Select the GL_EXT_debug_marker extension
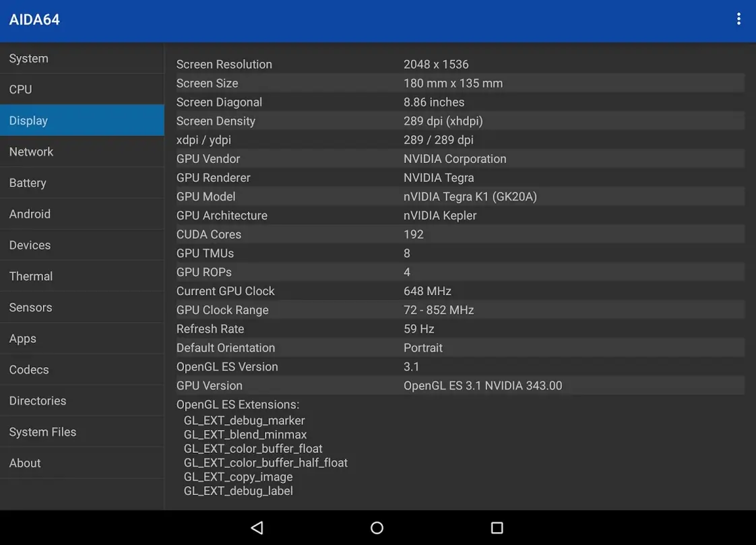Screen dimensions: 756x545 [x=245, y=420]
